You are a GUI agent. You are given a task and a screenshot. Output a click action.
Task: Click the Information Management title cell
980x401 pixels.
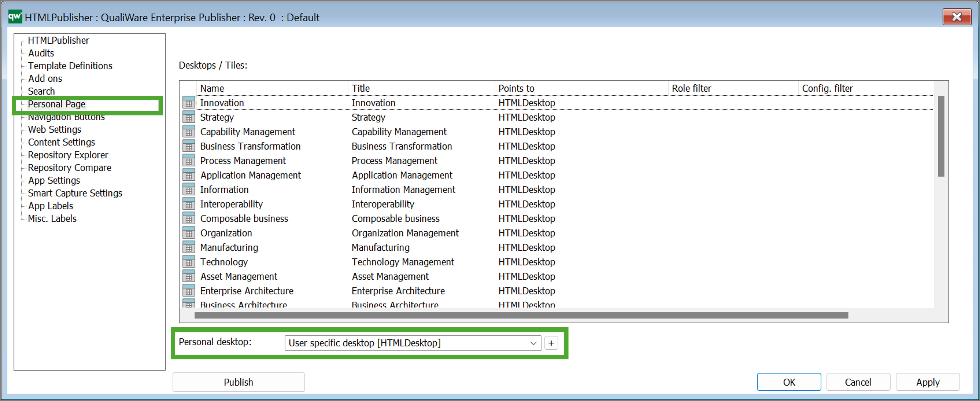[403, 189]
